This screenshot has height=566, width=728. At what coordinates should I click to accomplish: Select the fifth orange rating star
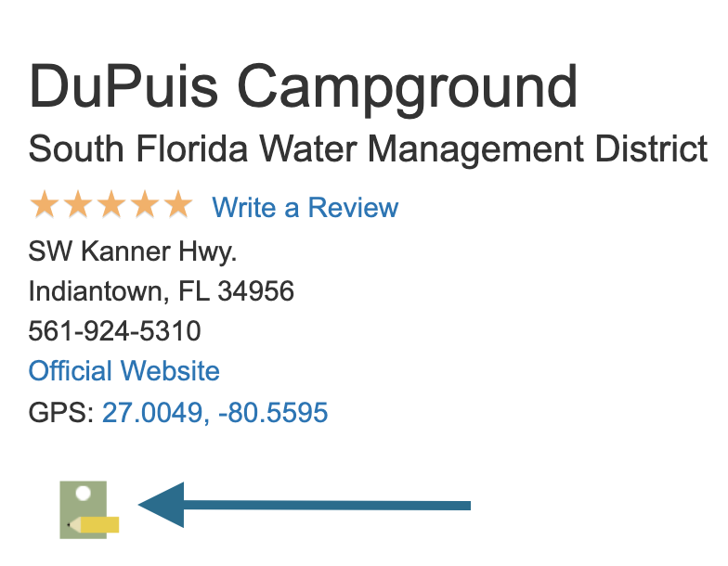pos(178,204)
